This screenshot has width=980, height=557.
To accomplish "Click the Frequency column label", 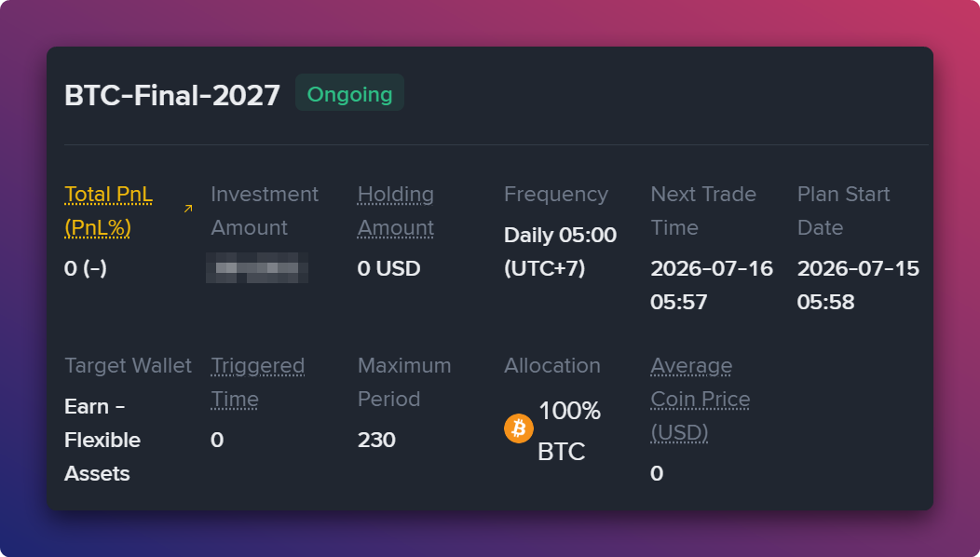I will pos(555,194).
